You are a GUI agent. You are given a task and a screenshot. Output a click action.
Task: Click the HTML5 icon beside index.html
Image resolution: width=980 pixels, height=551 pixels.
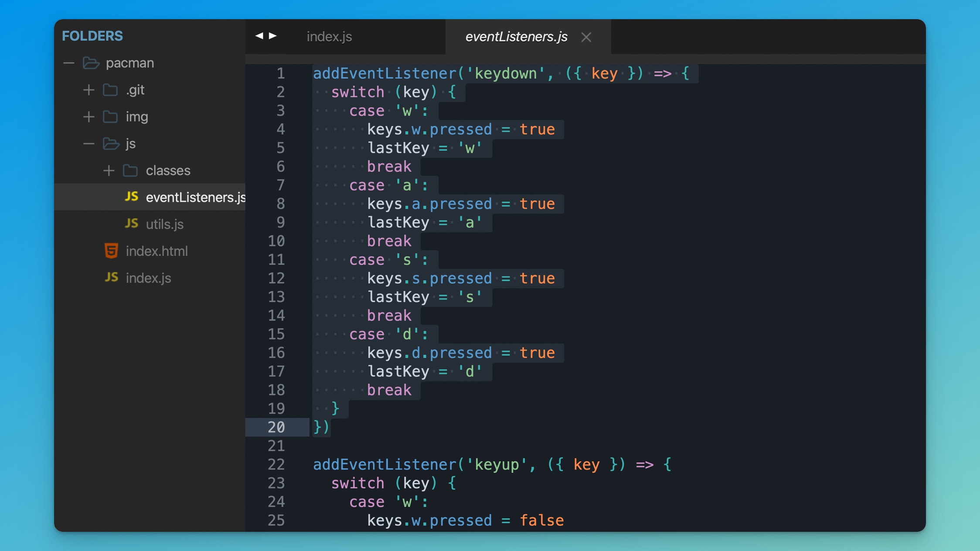pos(111,251)
